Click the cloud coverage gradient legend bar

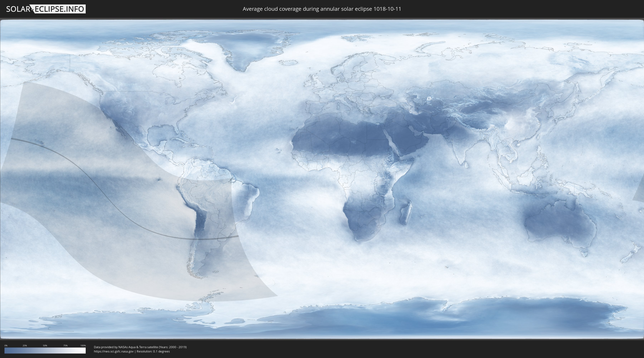pyautogui.click(x=45, y=350)
